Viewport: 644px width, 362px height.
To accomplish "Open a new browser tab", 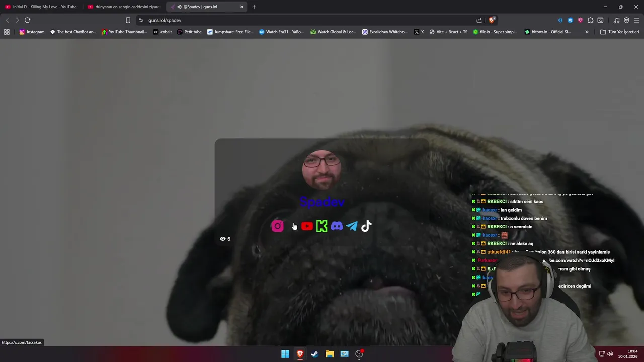I will [254, 7].
